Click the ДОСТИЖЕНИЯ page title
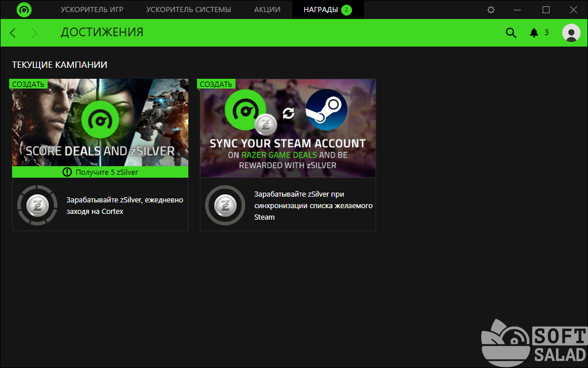 click(102, 32)
